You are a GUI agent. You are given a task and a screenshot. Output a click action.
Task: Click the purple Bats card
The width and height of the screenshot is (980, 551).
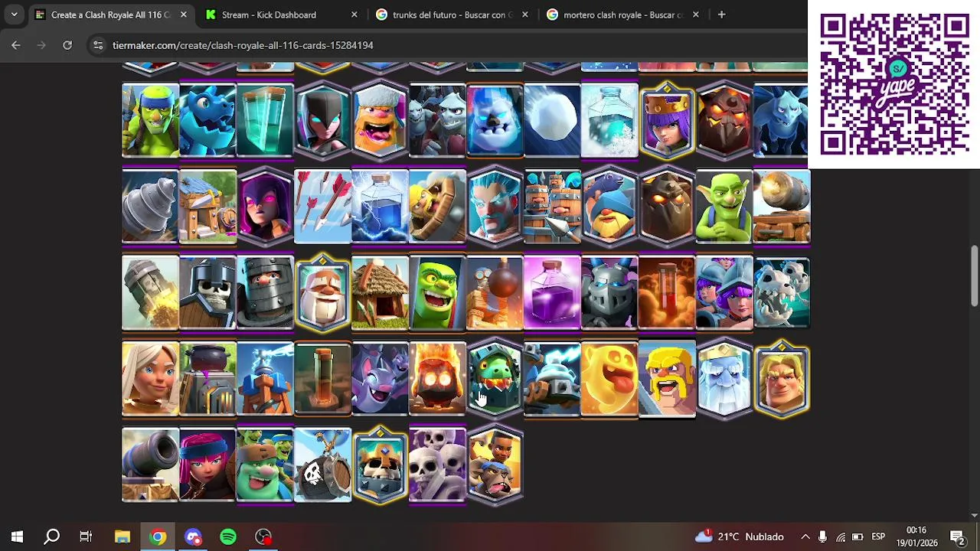pos(380,379)
